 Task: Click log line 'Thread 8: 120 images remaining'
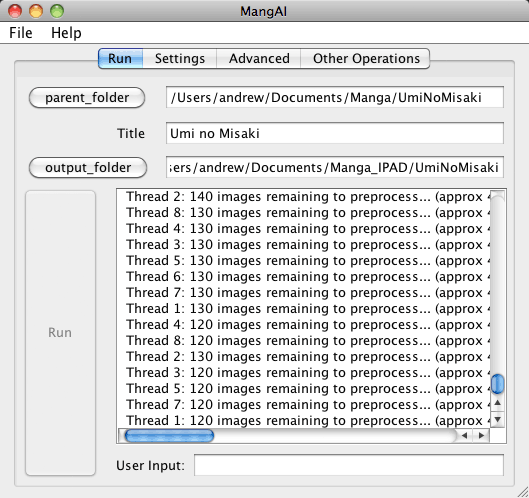point(308,341)
